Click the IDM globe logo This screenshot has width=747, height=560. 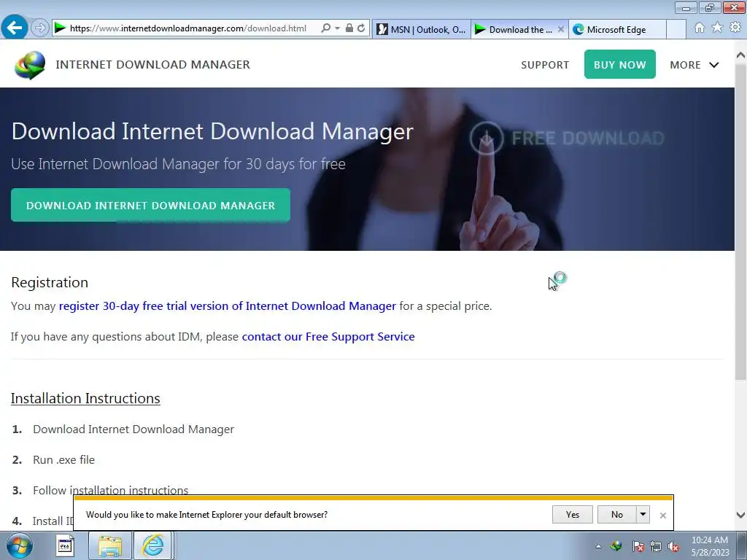pyautogui.click(x=30, y=65)
